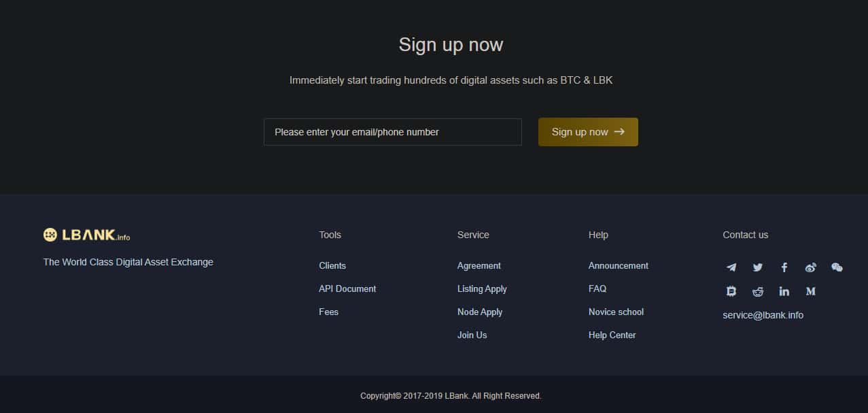Image resolution: width=868 pixels, height=413 pixels.
Task: Click the Reddit alien icon
Action: tap(758, 291)
